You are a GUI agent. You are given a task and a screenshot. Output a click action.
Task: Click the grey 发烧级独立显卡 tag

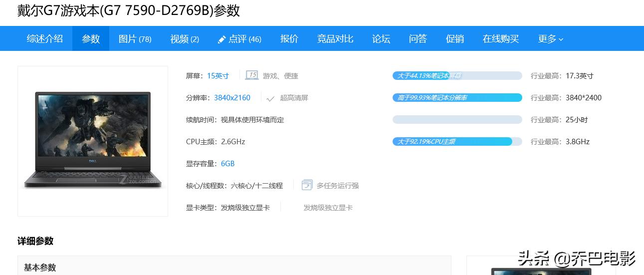pos(328,208)
